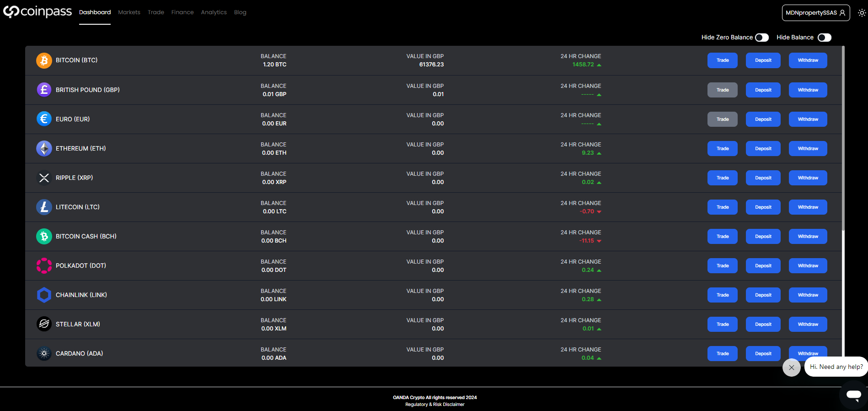
Task: Click the Stellar (XLM) coin icon
Action: (44, 324)
